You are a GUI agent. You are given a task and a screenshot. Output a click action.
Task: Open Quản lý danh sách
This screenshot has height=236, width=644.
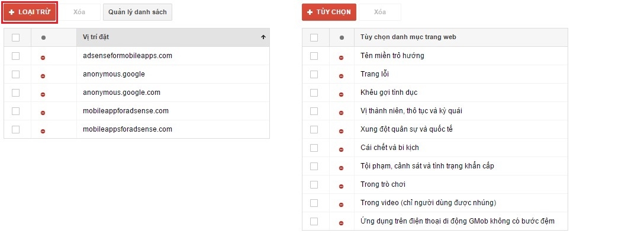(137, 12)
